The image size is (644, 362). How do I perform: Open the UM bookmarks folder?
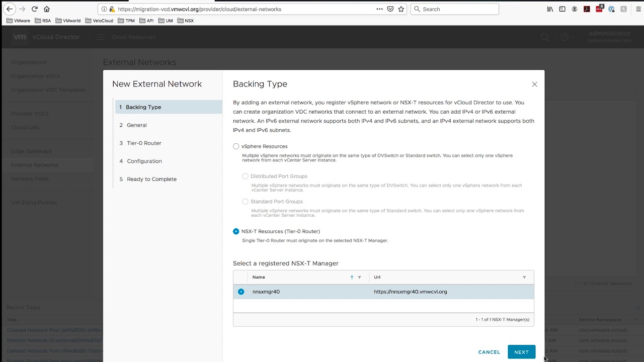pyautogui.click(x=166, y=21)
